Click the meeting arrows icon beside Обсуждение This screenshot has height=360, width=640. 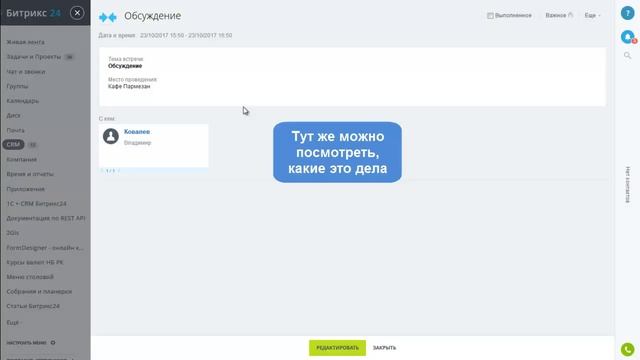[108, 17]
